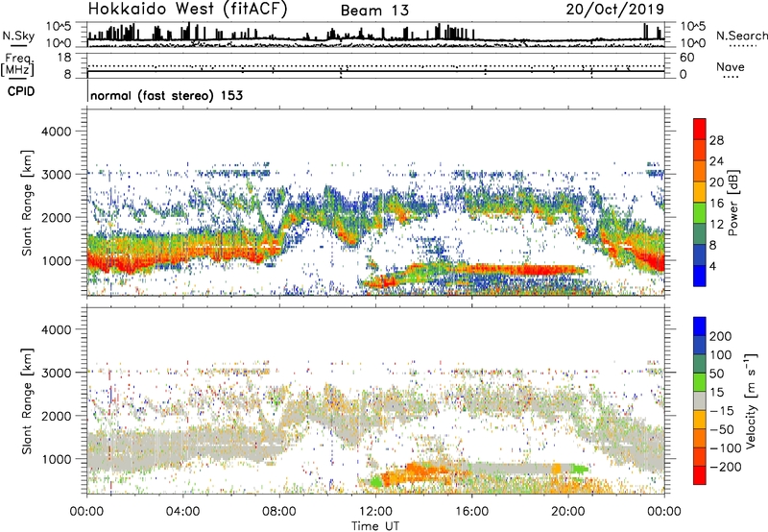Select the "Power [dB]" colorbar title
The width and height of the screenshot is (768, 532).
(733, 203)
